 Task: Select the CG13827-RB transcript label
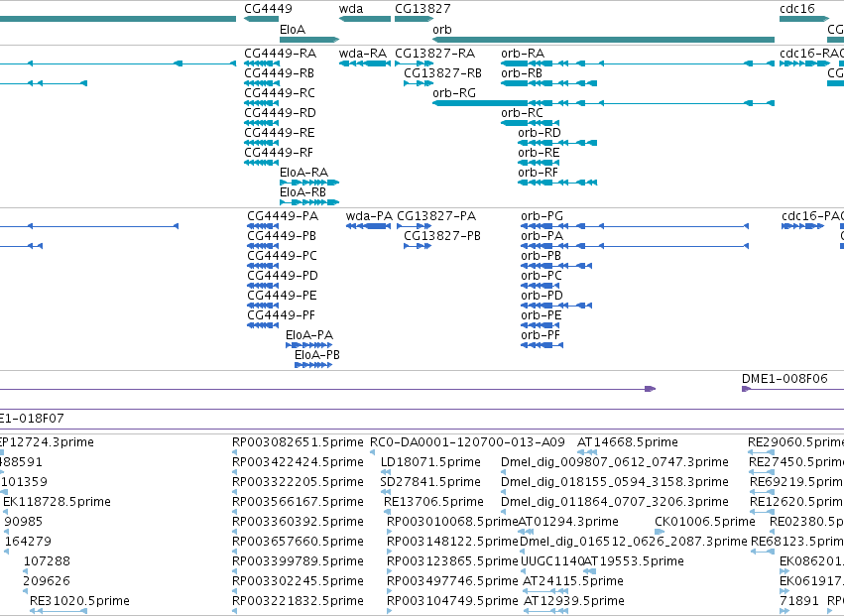click(442, 73)
